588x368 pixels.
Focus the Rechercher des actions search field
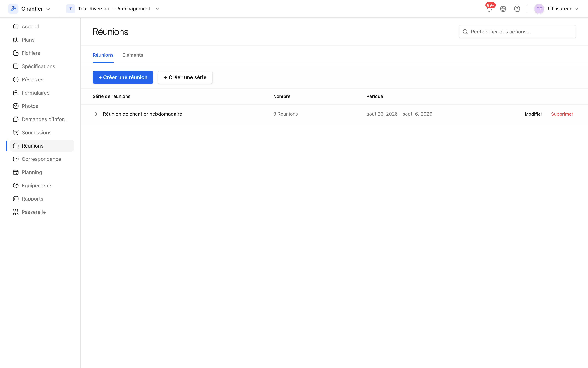point(517,32)
